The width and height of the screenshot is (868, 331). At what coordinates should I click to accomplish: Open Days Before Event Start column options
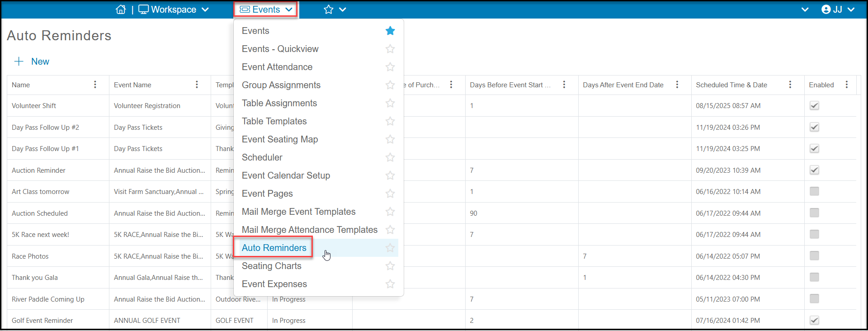(x=564, y=85)
